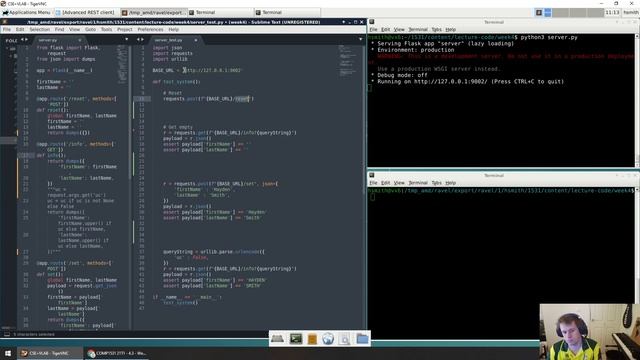This screenshot has height=360, width=640.
Task: Open Sublime Text Preferences menu
Action: coord(150,29)
